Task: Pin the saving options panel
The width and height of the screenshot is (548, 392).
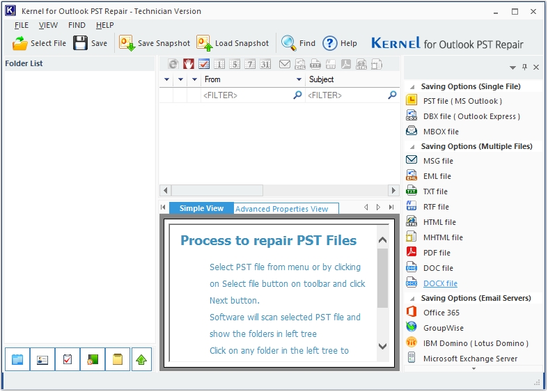Action: point(524,67)
